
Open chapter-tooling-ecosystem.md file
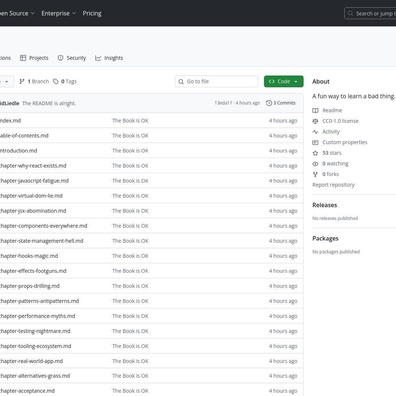click(36, 346)
